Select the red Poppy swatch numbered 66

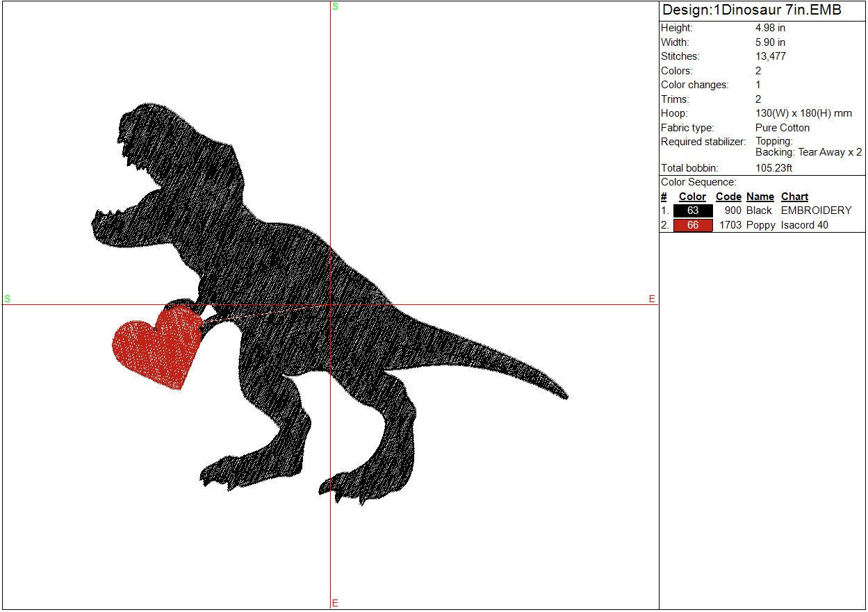click(x=692, y=225)
